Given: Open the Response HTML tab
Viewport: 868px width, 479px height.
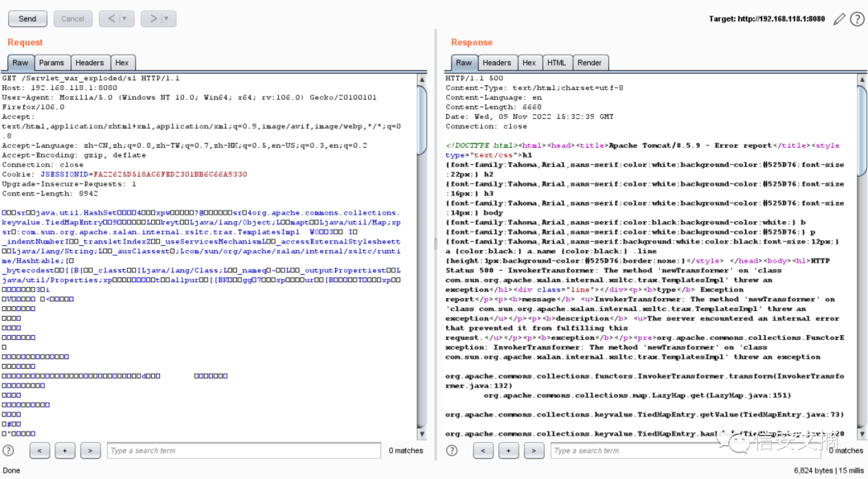Looking at the screenshot, I should (x=556, y=63).
